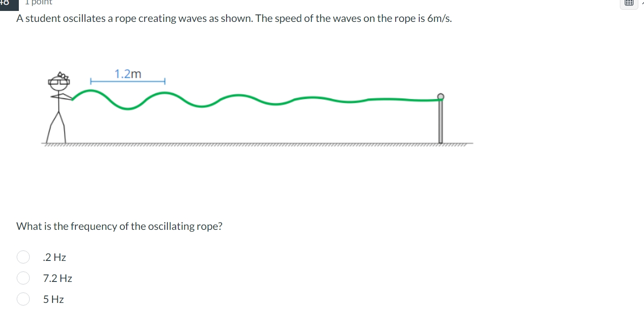Click the question text about frequency
Viewport: 644px width, 313px height.
119,226
